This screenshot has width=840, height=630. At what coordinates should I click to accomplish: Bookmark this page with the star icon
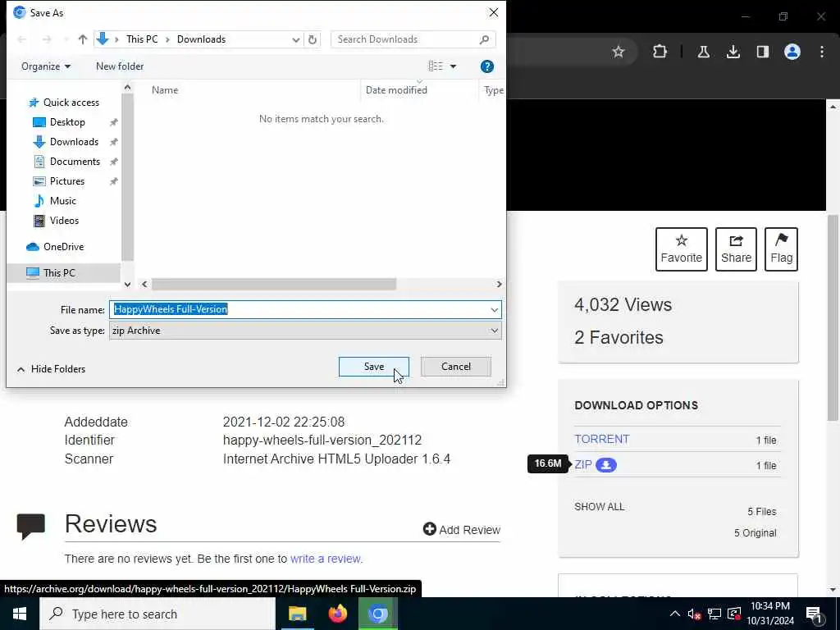tap(619, 52)
